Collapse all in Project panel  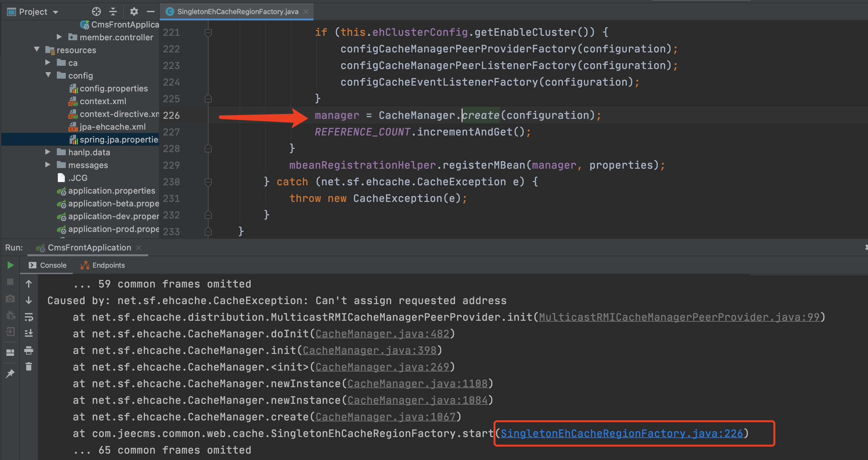(x=113, y=12)
